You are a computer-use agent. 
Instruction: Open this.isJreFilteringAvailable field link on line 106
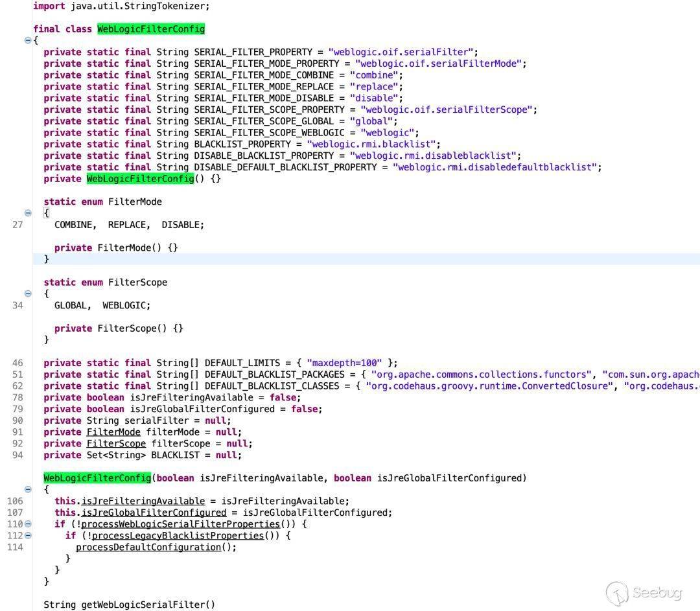click(x=143, y=501)
